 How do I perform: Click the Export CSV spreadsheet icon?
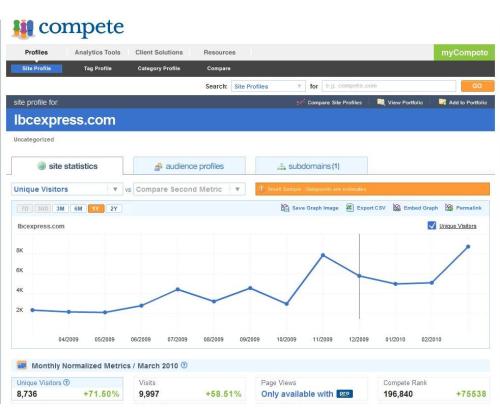(350, 208)
